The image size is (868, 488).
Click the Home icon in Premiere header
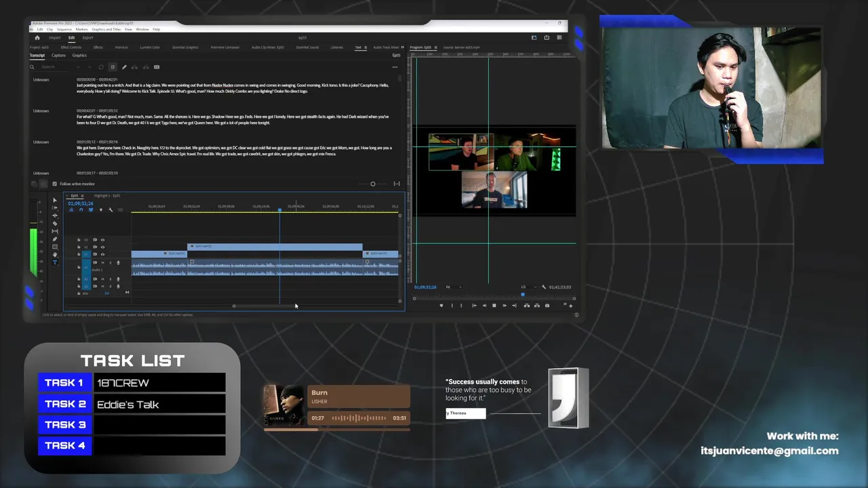coord(37,38)
